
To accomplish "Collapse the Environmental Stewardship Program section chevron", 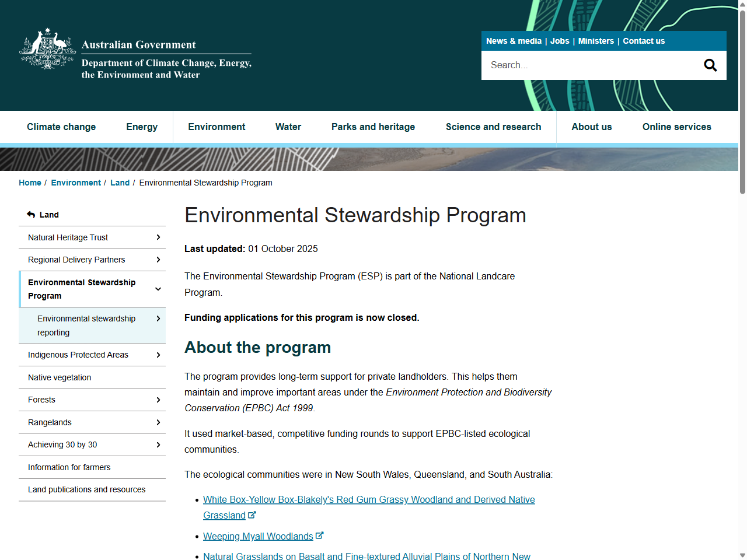I will [158, 289].
